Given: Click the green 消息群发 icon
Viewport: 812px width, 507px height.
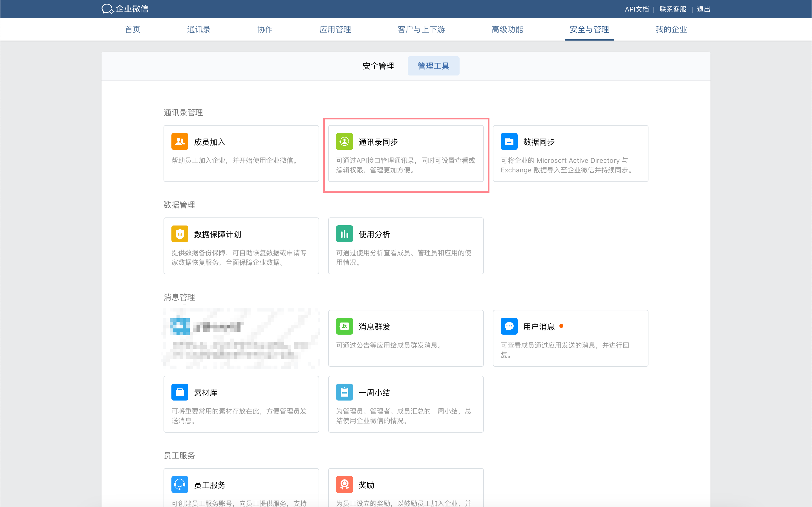Looking at the screenshot, I should coord(344,326).
